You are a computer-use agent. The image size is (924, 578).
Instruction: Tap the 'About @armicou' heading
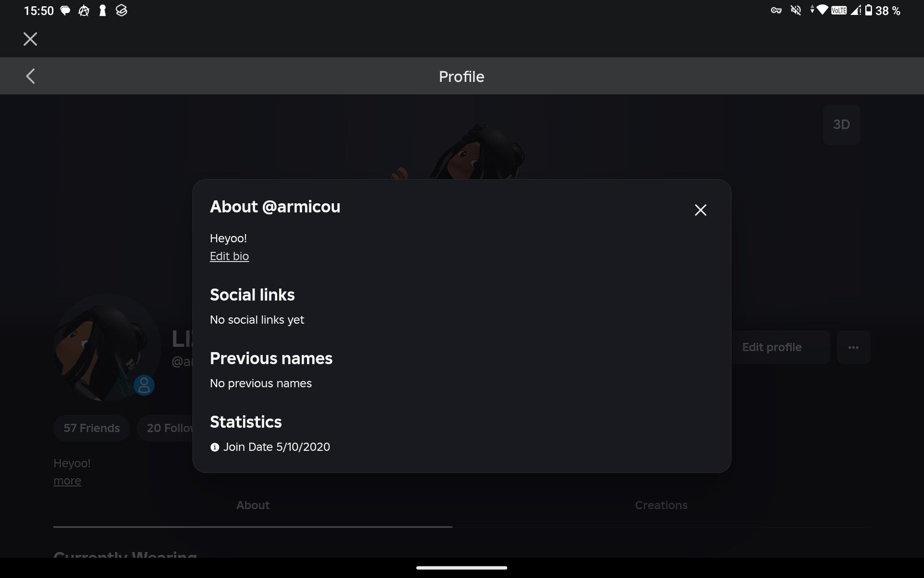tap(275, 207)
